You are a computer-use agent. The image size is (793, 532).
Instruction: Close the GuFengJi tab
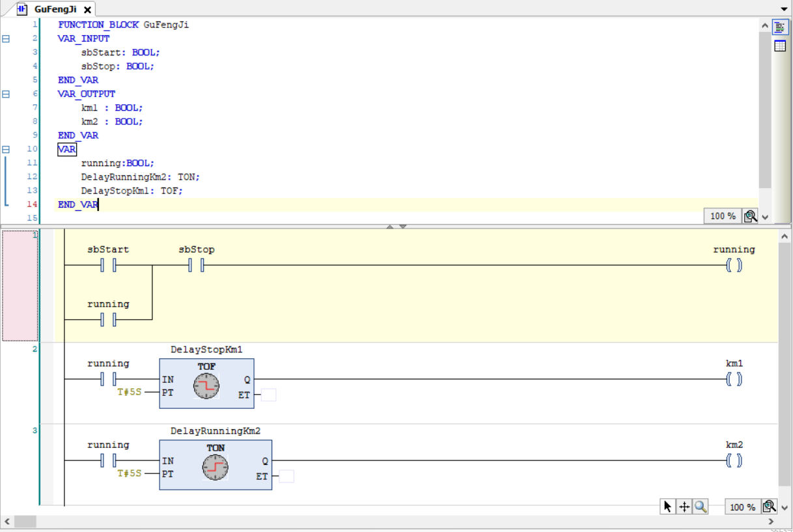[87, 10]
